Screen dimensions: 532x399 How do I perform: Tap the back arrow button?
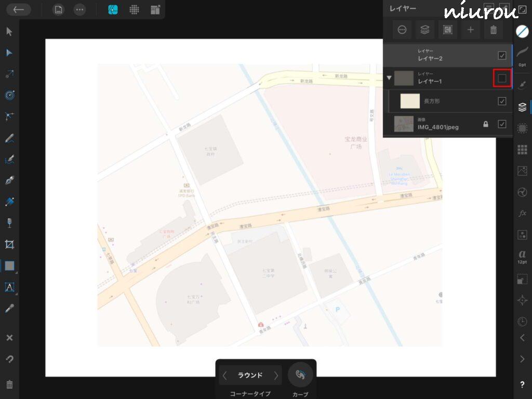coord(19,10)
